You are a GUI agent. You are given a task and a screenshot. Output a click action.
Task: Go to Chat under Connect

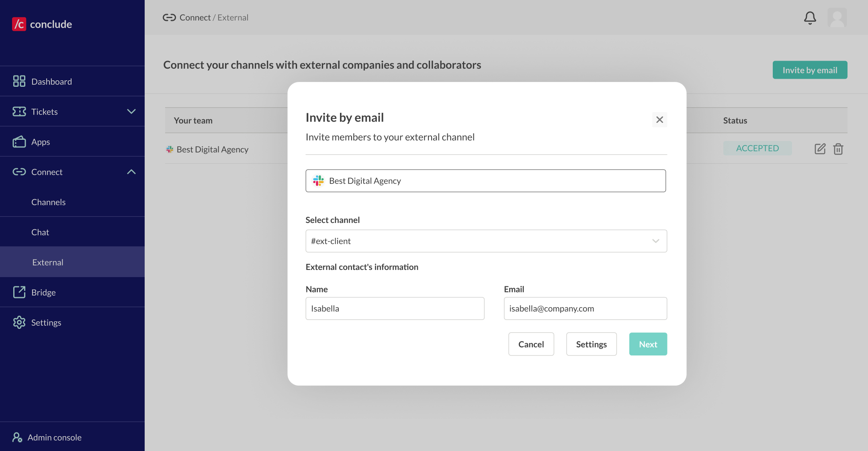click(x=72, y=232)
